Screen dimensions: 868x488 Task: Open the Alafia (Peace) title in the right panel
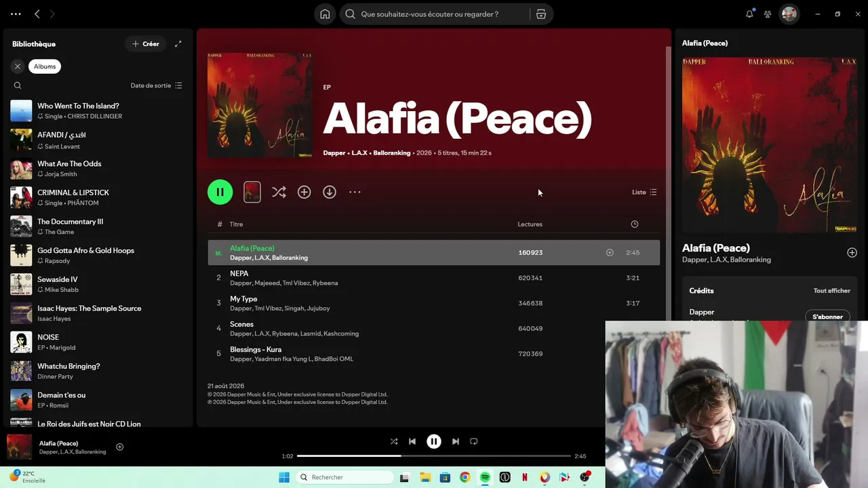pos(715,248)
